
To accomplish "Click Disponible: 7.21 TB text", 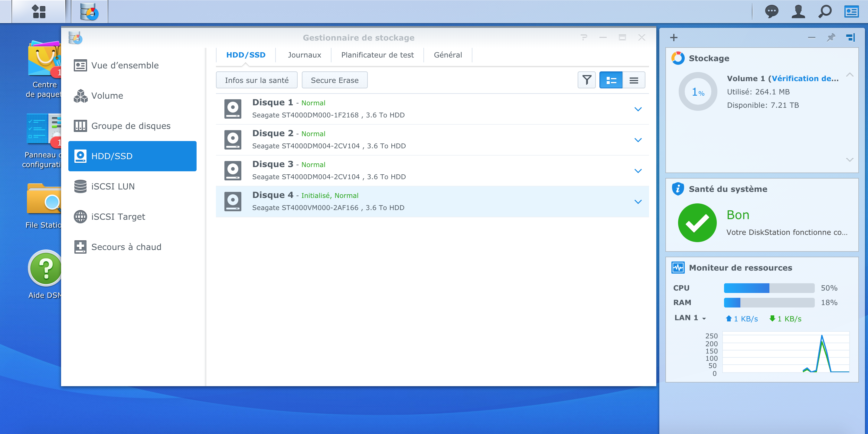I will tap(763, 105).
